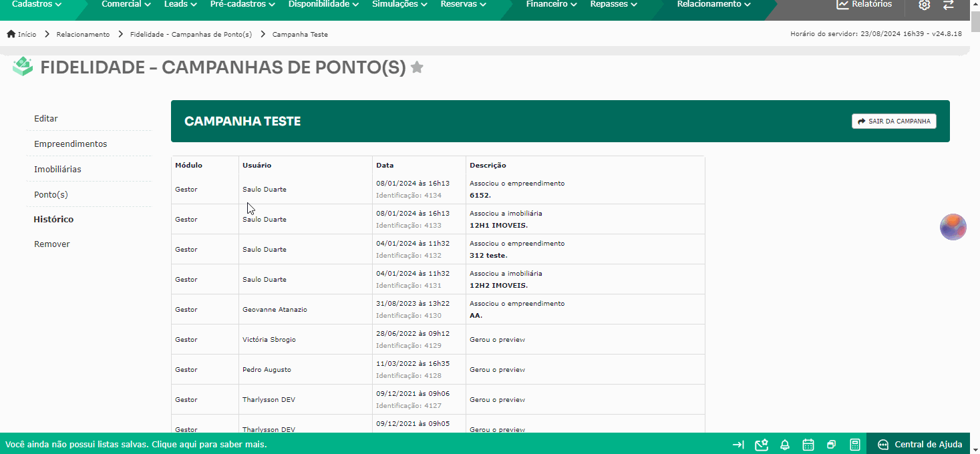Open the settings gear icon
Image resolution: width=980 pixels, height=454 pixels.
924,5
